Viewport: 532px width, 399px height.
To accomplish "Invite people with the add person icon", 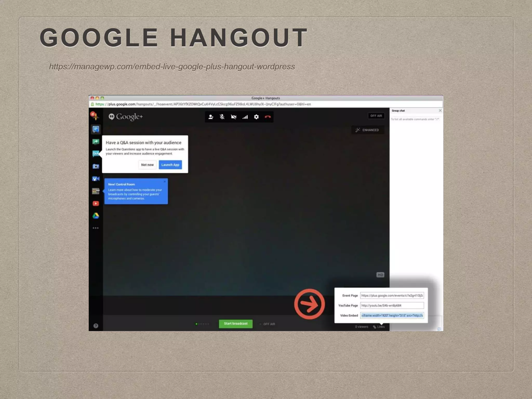I will [211, 117].
